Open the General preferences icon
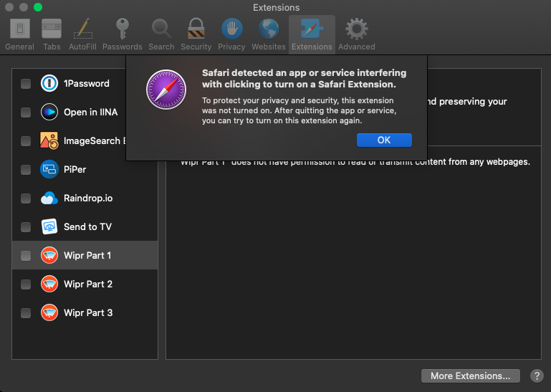 pyautogui.click(x=19, y=29)
